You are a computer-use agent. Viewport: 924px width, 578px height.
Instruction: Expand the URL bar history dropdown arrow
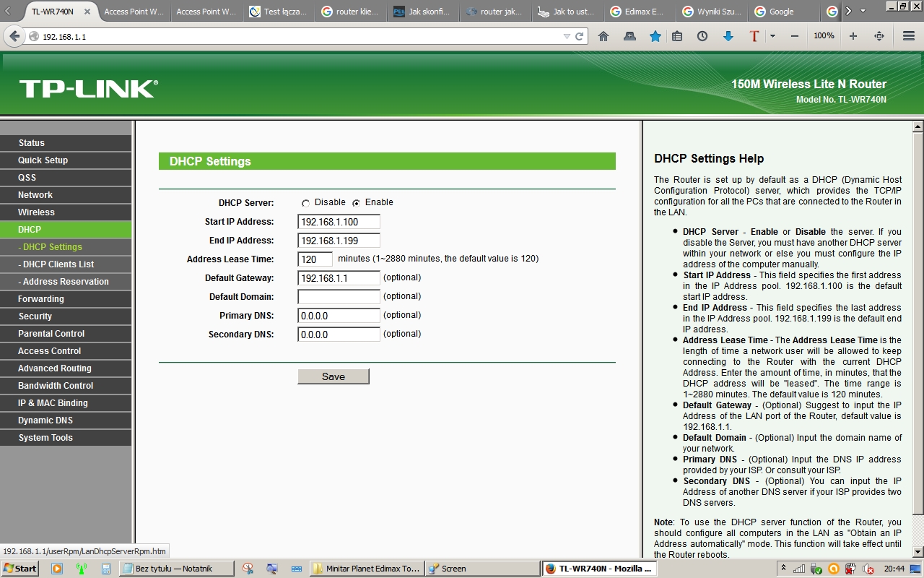coord(567,36)
